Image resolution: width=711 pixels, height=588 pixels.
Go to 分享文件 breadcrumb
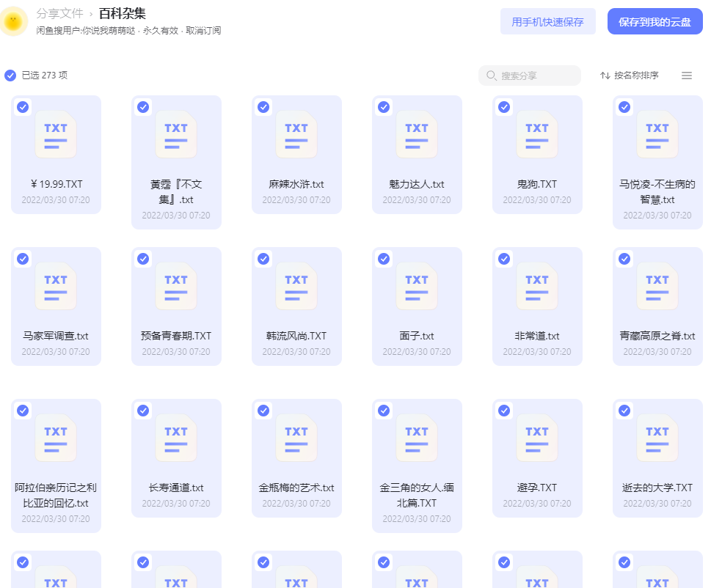tap(60, 14)
